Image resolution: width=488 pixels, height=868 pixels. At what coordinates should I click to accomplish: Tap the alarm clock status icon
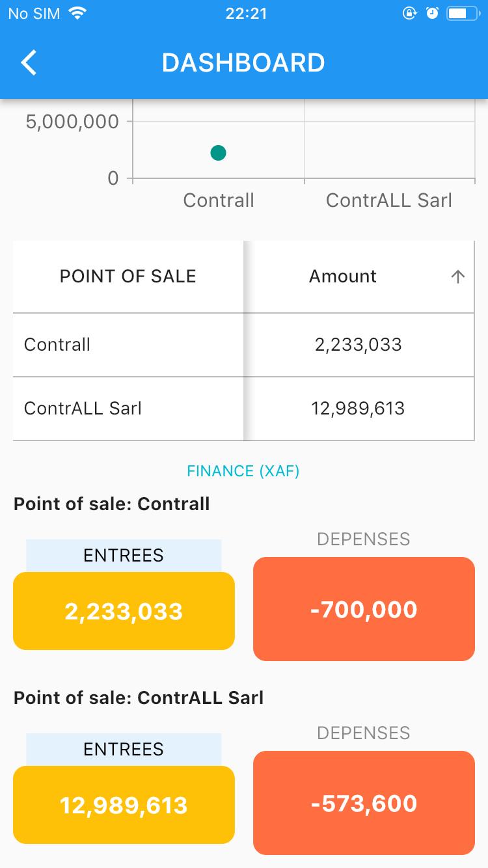[432, 14]
